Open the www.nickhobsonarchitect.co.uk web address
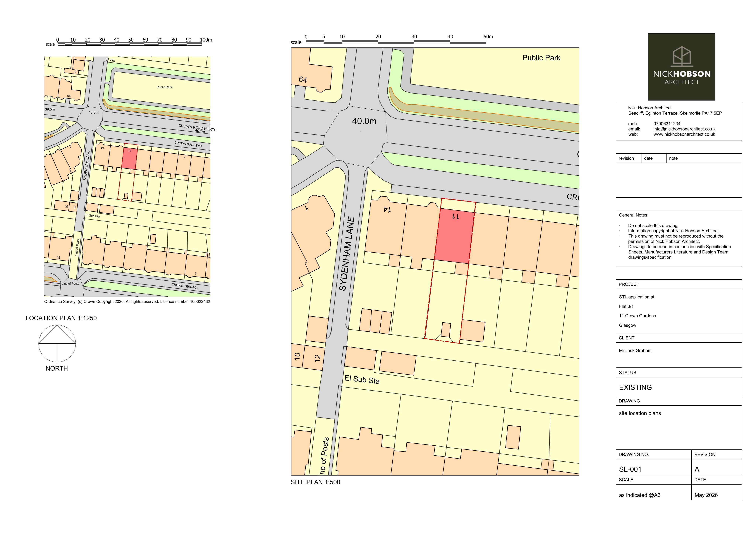The image size is (756, 535). [684, 134]
